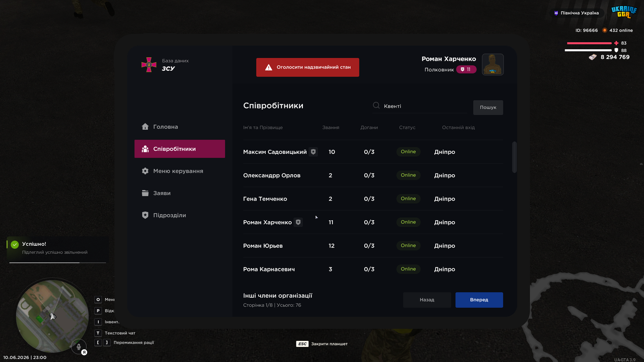Open the Підрозділи section
Image resolution: width=644 pixels, height=362 pixels.
tap(180, 215)
